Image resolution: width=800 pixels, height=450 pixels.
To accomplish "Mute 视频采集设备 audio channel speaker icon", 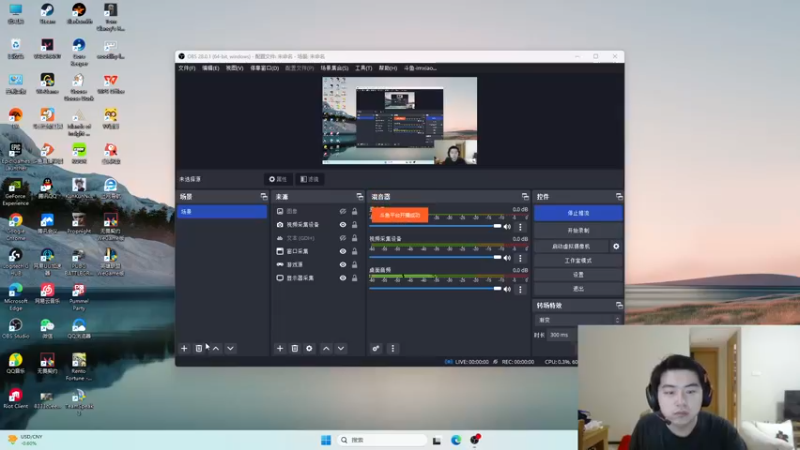I will point(507,258).
